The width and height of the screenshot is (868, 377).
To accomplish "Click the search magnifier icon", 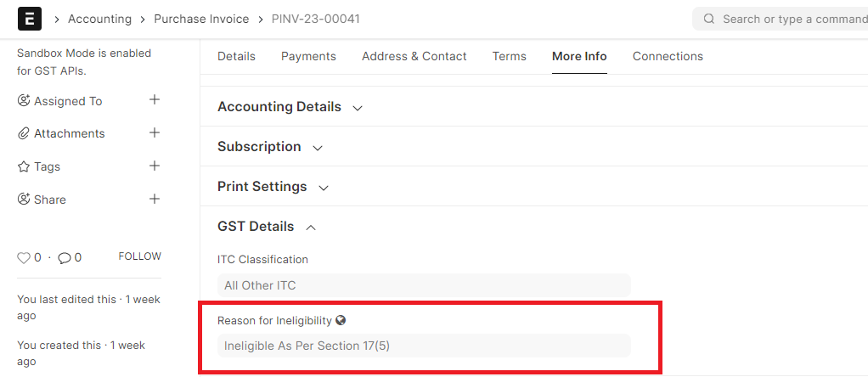I will (709, 19).
